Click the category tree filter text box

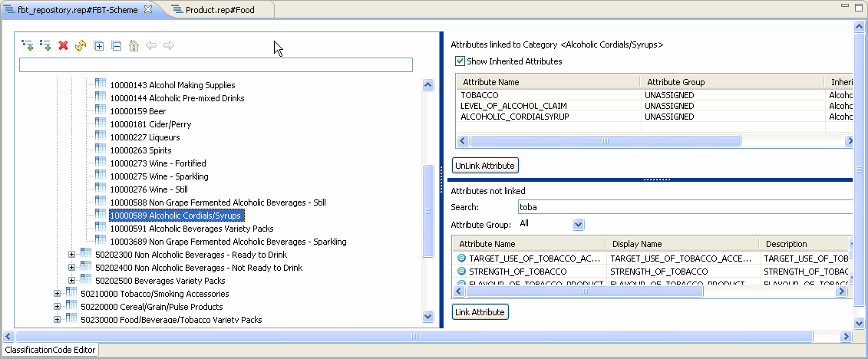216,64
